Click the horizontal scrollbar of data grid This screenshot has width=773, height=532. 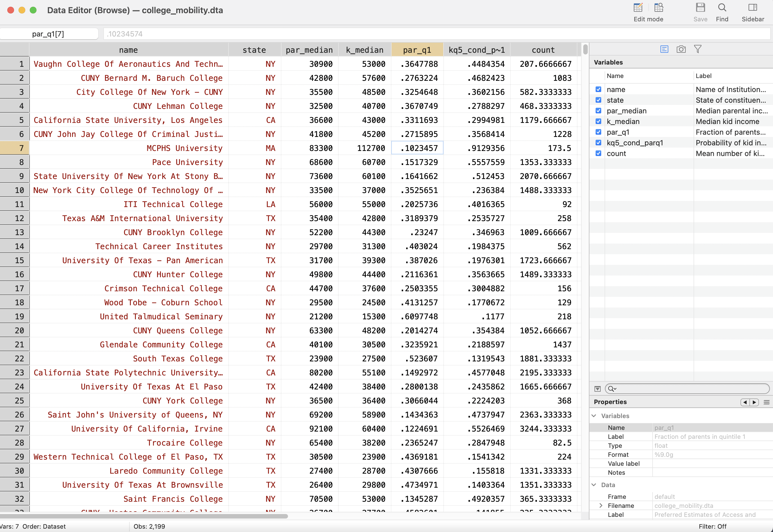click(x=144, y=516)
